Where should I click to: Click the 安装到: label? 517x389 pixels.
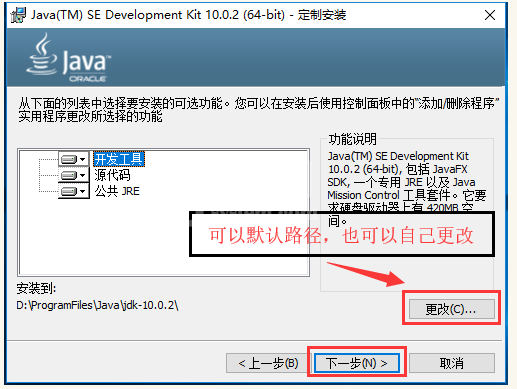coord(36,288)
